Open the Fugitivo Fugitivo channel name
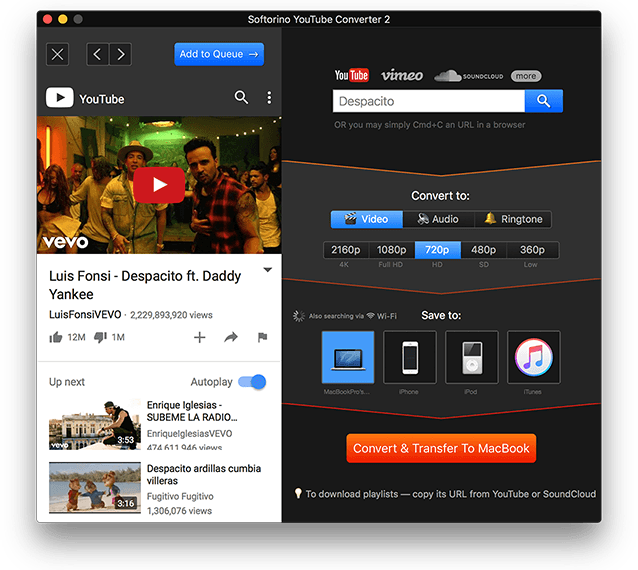The width and height of the screenshot is (638, 570). pos(180,496)
